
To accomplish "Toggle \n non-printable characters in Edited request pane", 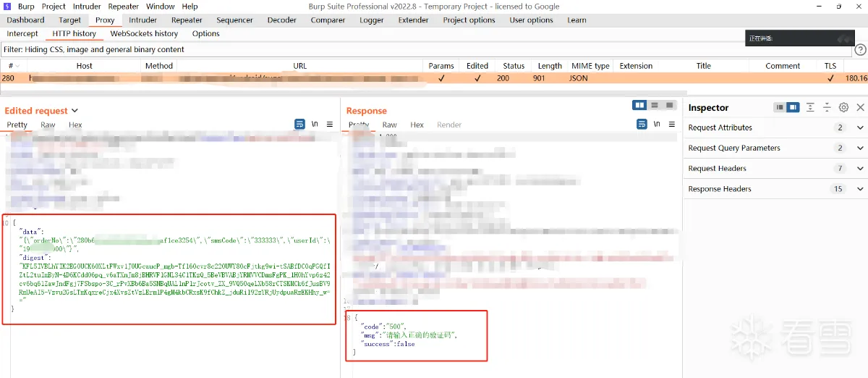I will click(315, 125).
